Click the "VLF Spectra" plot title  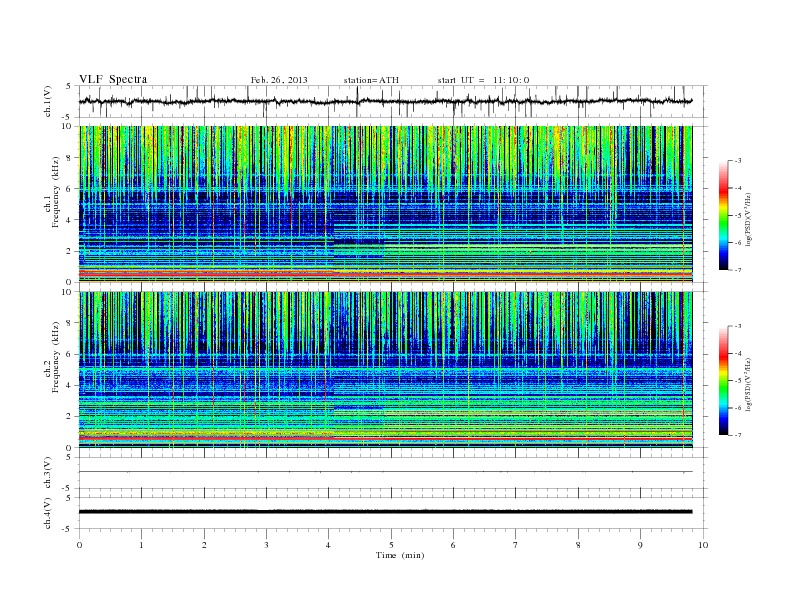(x=113, y=79)
